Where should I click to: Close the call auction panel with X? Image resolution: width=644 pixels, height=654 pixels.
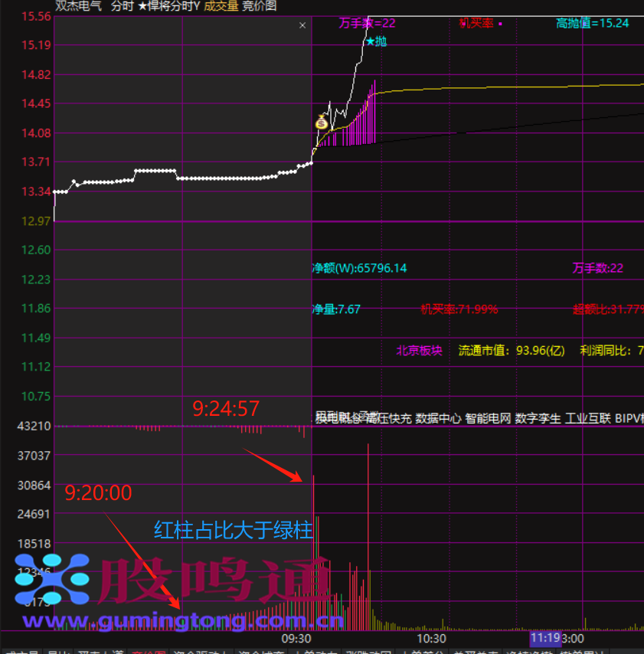pos(302,25)
